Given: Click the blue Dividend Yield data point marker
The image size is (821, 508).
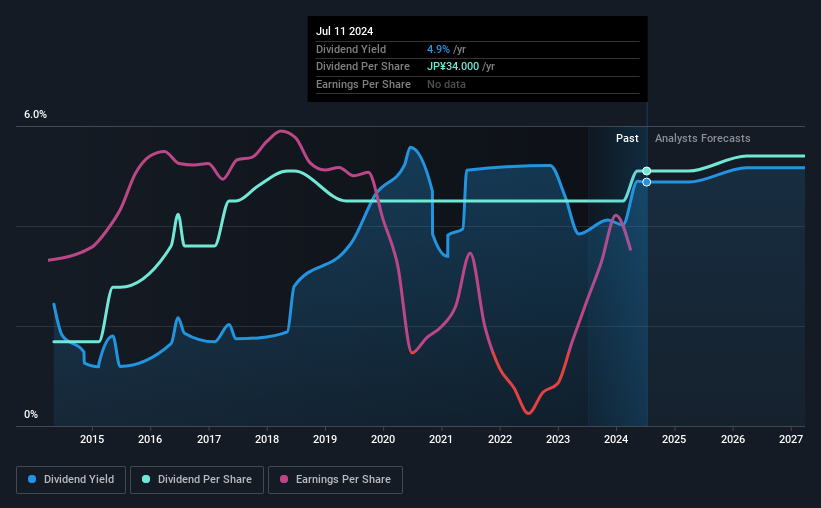Looking at the screenshot, I should click(x=647, y=182).
